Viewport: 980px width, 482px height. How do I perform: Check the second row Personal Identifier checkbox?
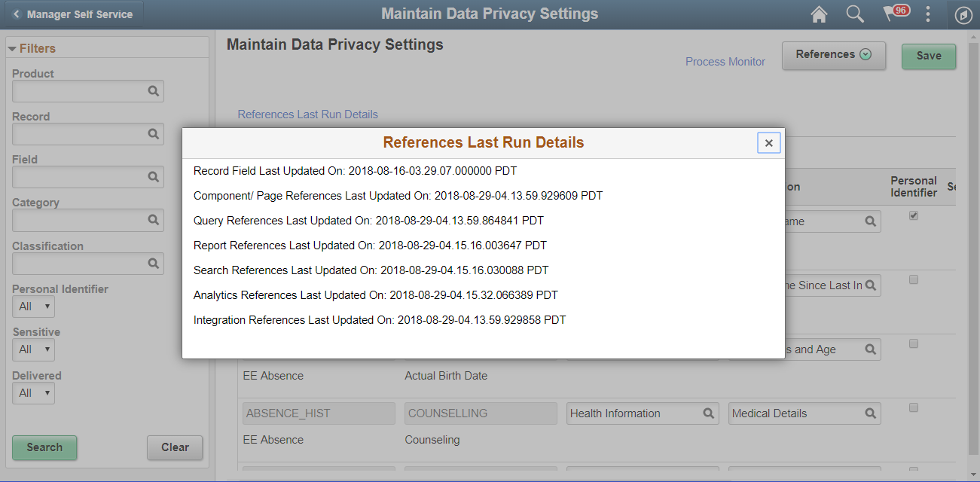click(914, 280)
